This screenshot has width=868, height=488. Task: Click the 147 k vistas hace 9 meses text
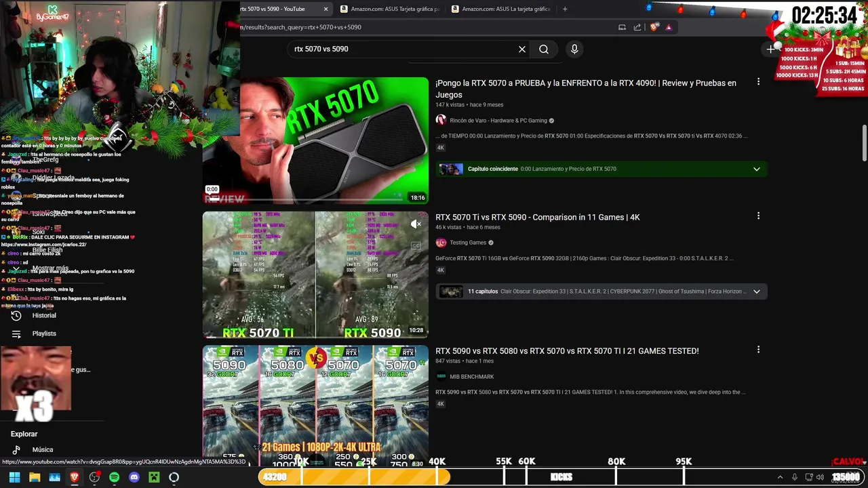(469, 105)
